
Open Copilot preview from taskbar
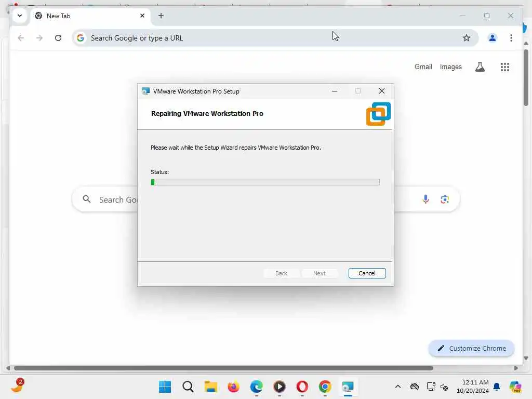[x=515, y=387]
